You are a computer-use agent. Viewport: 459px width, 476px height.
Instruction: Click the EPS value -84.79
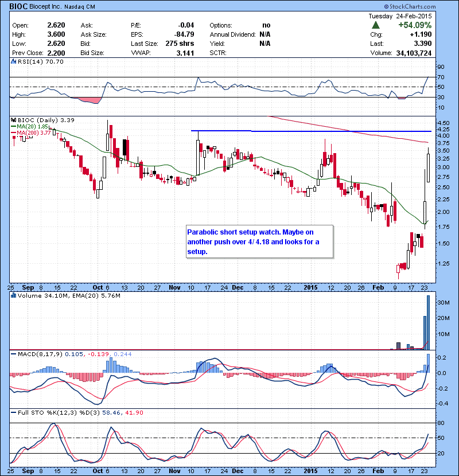184,34
